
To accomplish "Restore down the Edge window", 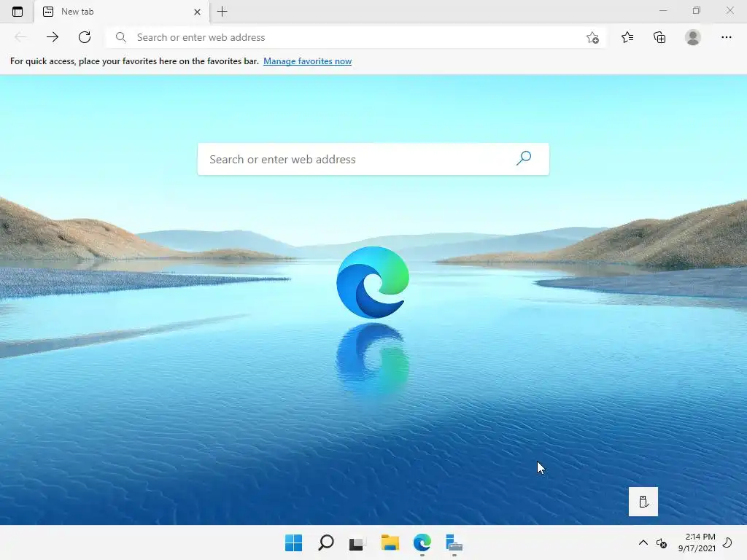I will pos(697,10).
